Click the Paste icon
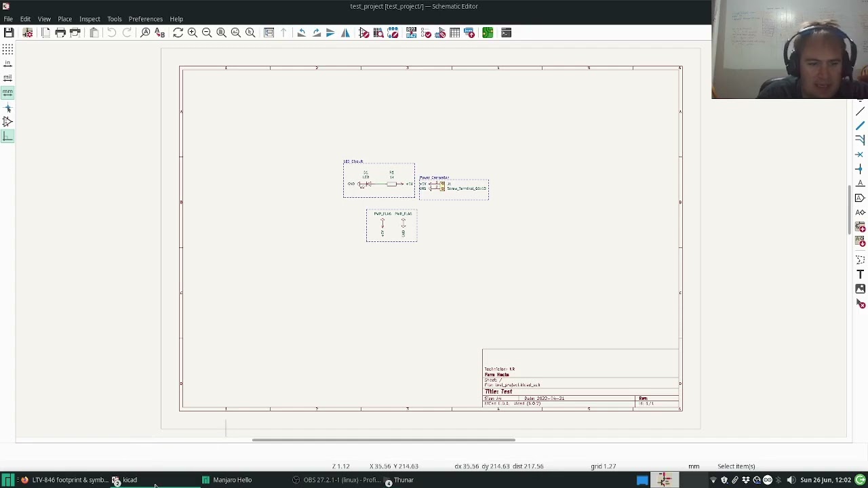The image size is (868, 488). [94, 33]
